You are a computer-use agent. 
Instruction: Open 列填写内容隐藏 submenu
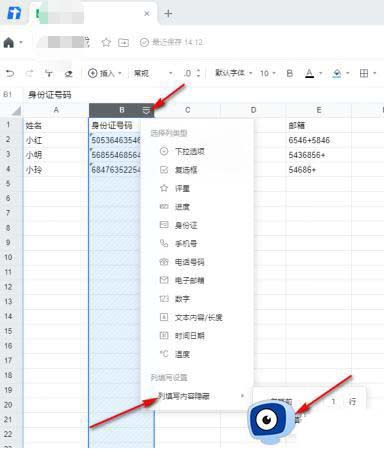(197, 396)
